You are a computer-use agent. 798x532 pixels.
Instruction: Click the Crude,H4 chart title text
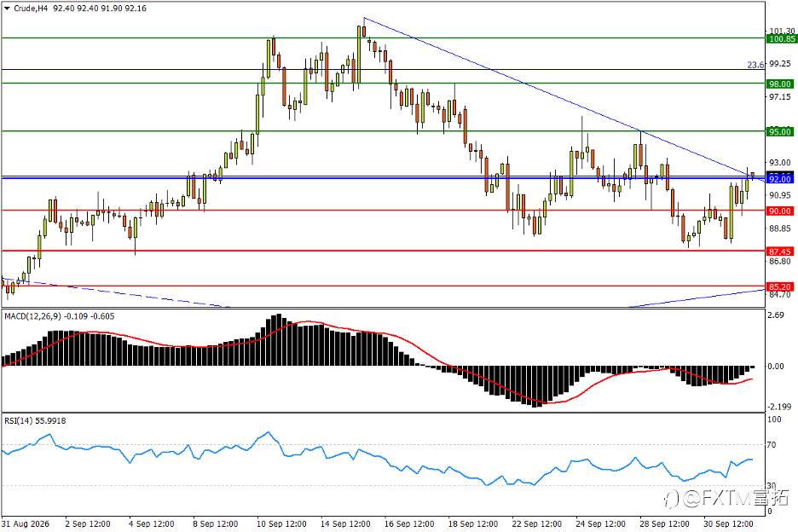[x=30, y=9]
